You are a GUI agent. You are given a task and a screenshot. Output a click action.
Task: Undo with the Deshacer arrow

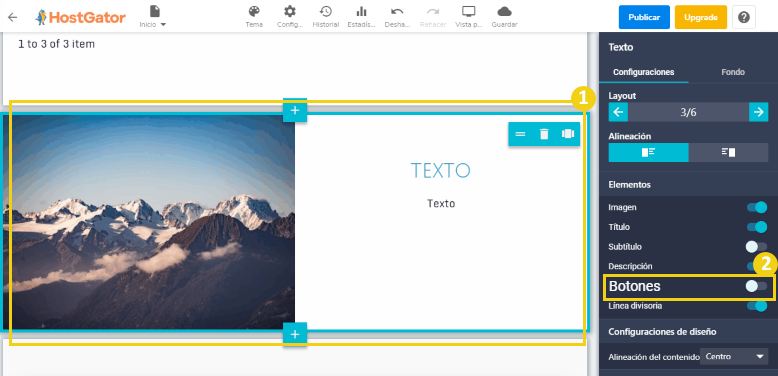point(397,16)
